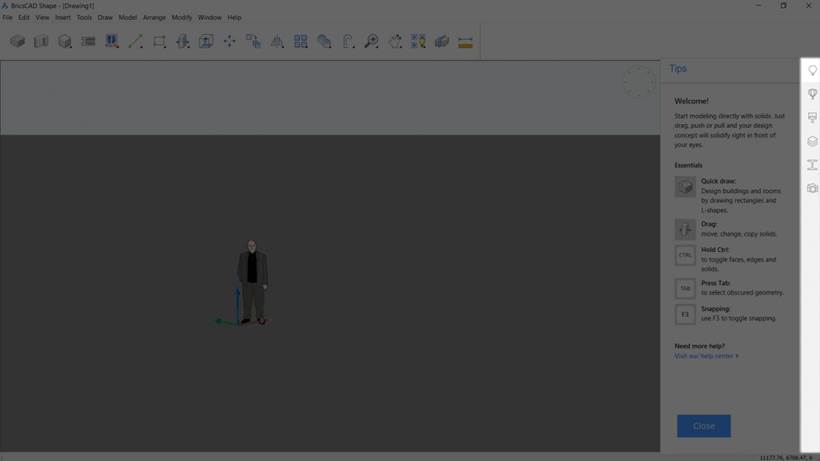Open the Model menu

coord(128,17)
